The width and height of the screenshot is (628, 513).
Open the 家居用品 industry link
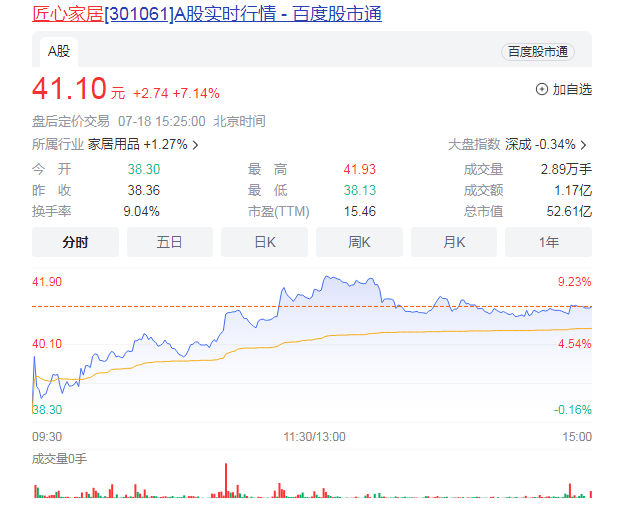[x=109, y=144]
